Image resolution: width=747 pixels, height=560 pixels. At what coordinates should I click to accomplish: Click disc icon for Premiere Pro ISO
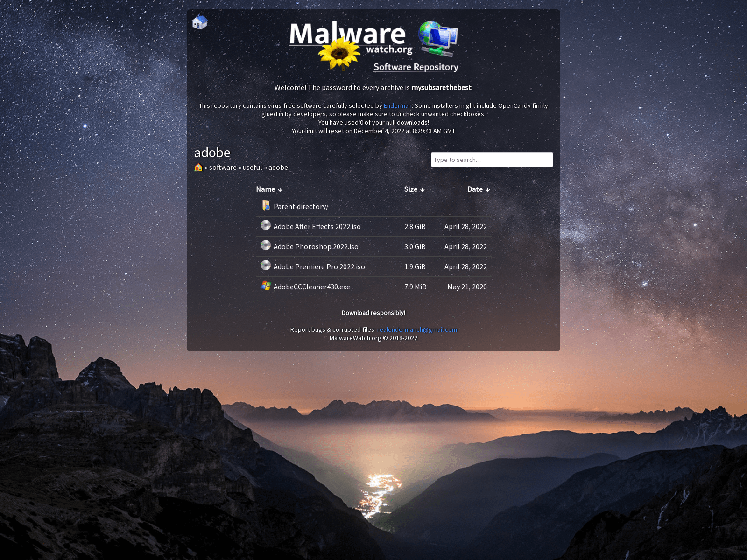(266, 266)
